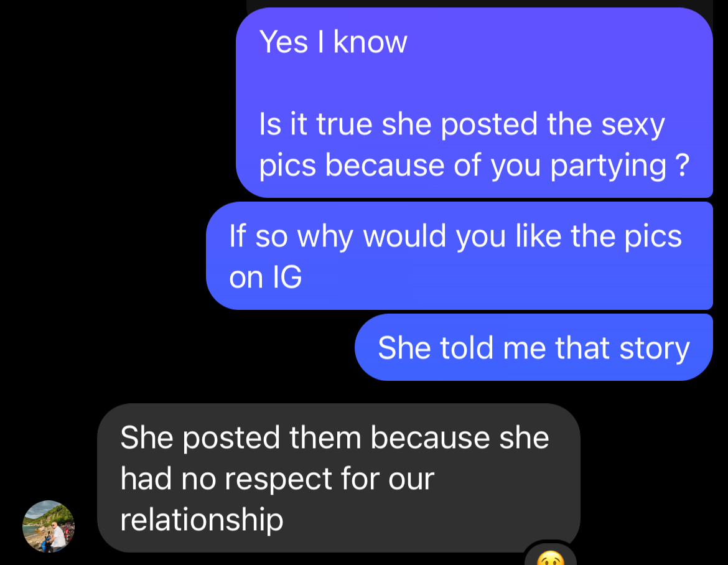Viewport: 728px width, 565px height.
Task: Open the sender's profile picture avatar
Action: point(49,526)
